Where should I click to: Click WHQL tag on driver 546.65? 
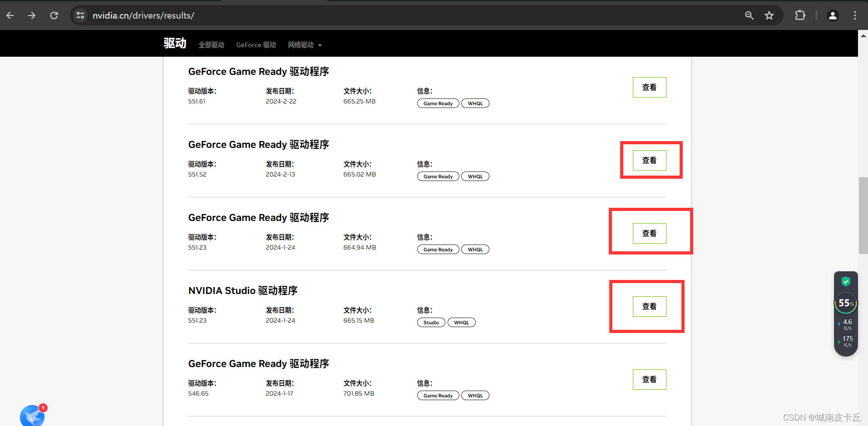475,396
